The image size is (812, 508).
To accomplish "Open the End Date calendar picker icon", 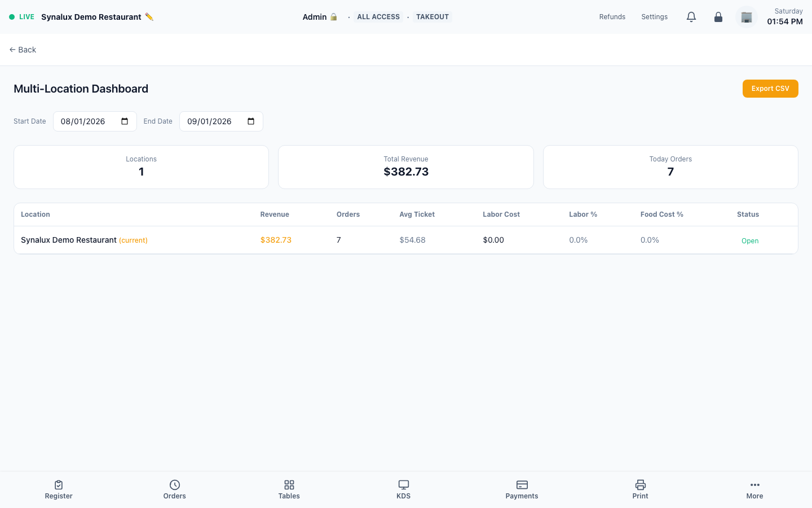I will pos(251,121).
